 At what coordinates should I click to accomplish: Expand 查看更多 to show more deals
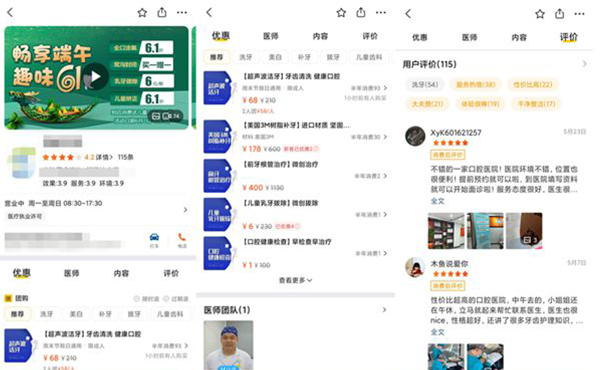coord(295,280)
